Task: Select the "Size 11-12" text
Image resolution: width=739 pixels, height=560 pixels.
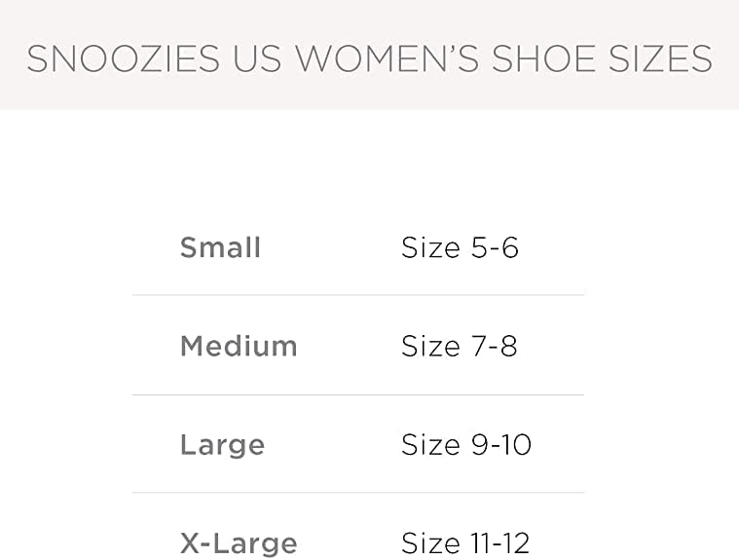Action: (x=465, y=541)
